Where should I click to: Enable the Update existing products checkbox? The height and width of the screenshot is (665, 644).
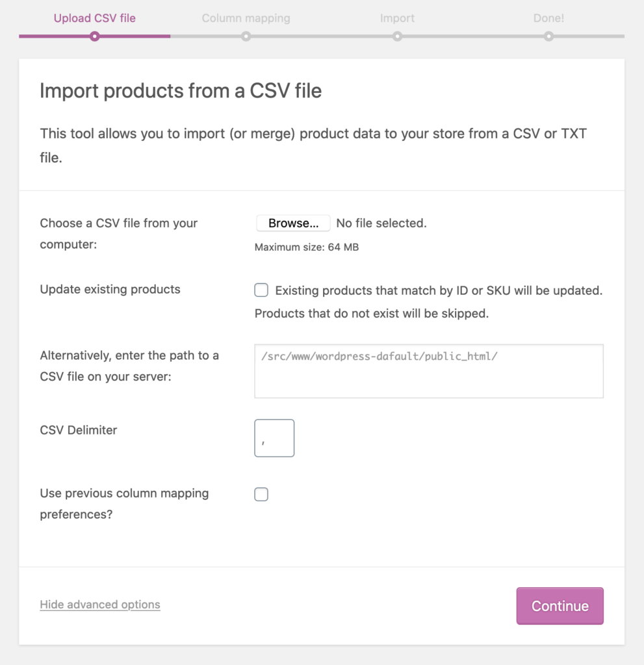coord(261,290)
